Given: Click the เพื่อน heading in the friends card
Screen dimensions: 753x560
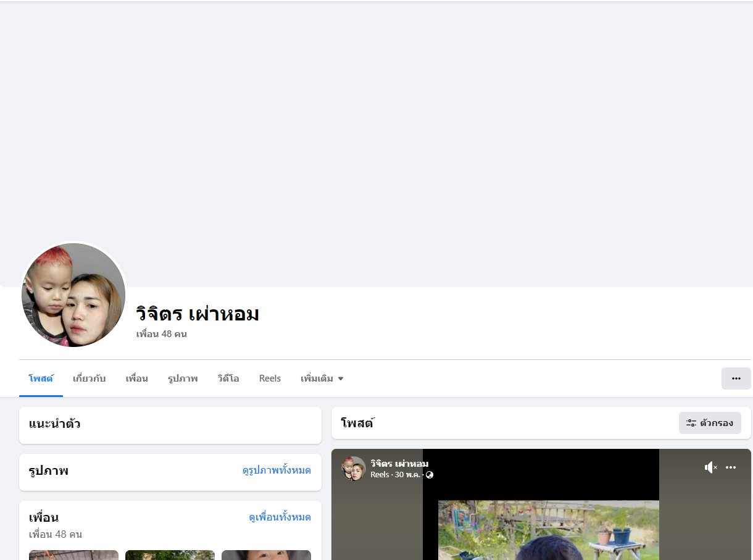Looking at the screenshot, I should coord(44,517).
